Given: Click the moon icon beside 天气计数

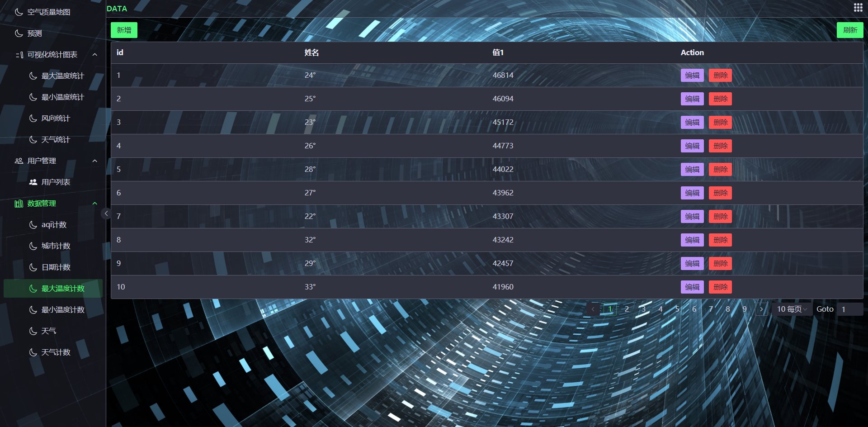Looking at the screenshot, I should [33, 352].
